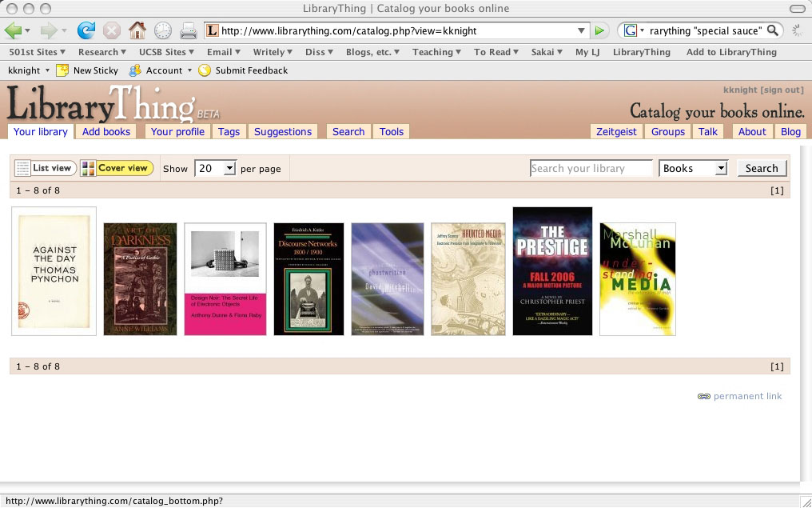
Task: Open the forward button history dropdown arrow
Action: point(64,30)
